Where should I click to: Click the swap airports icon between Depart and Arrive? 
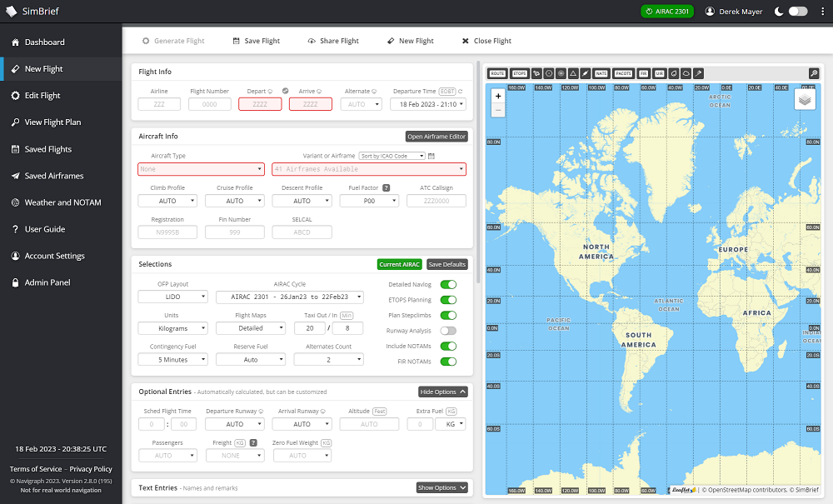pos(285,91)
